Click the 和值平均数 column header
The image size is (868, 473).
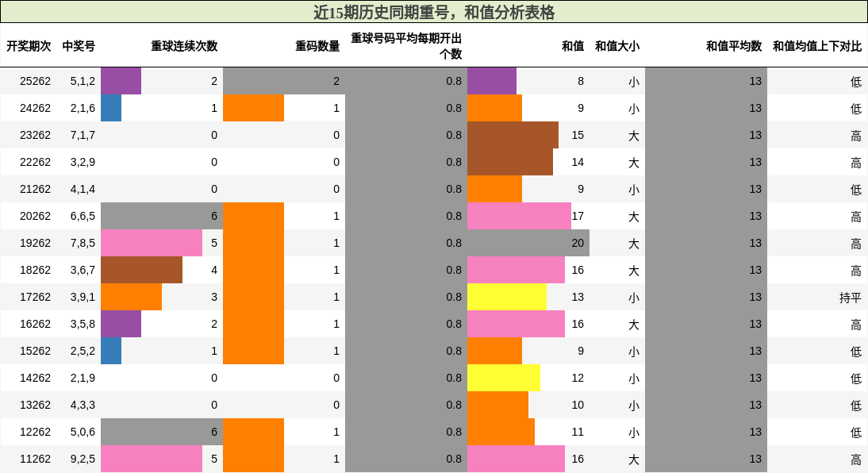pyautogui.click(x=734, y=46)
